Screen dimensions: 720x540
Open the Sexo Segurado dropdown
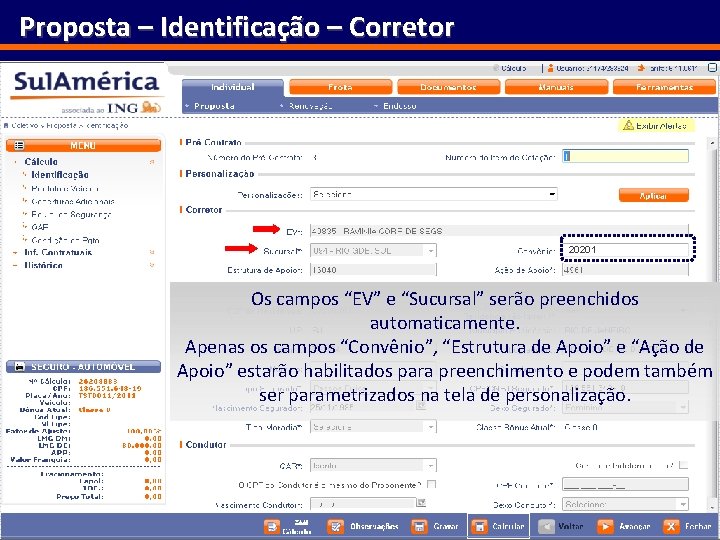pos(626,408)
